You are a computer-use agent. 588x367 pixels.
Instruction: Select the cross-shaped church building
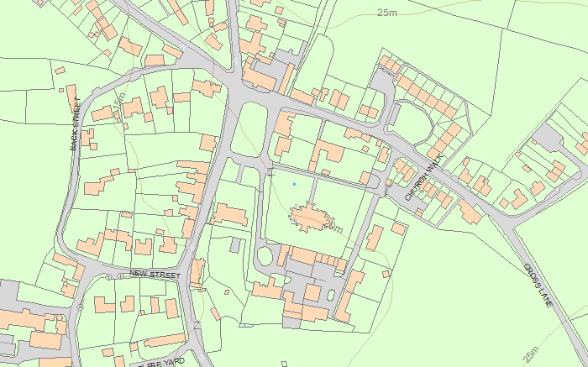[311, 218]
